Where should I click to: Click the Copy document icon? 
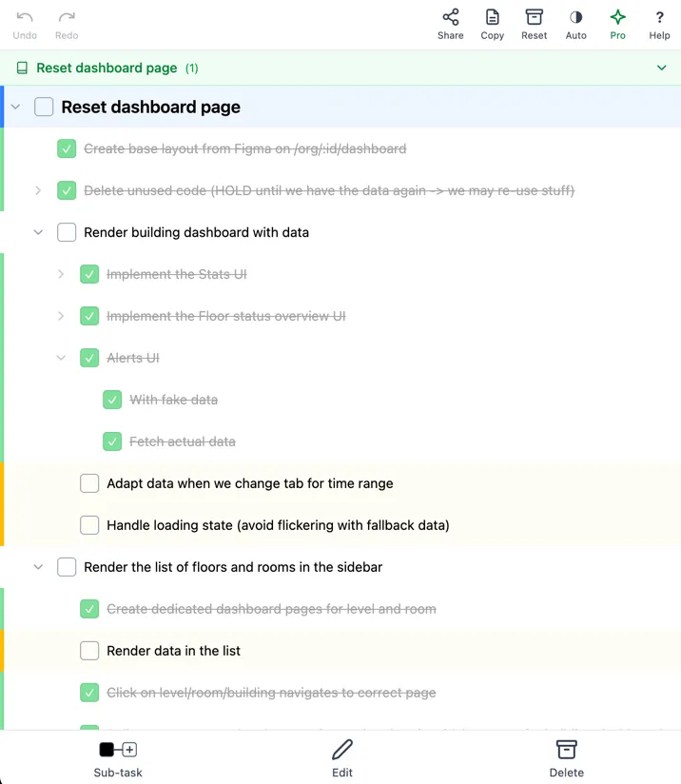pyautogui.click(x=493, y=18)
